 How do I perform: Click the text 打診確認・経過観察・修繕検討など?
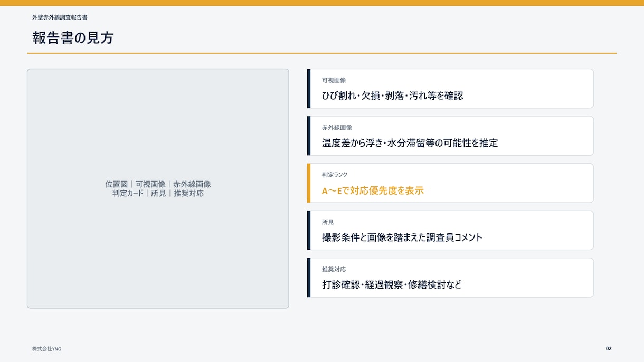(392, 285)
